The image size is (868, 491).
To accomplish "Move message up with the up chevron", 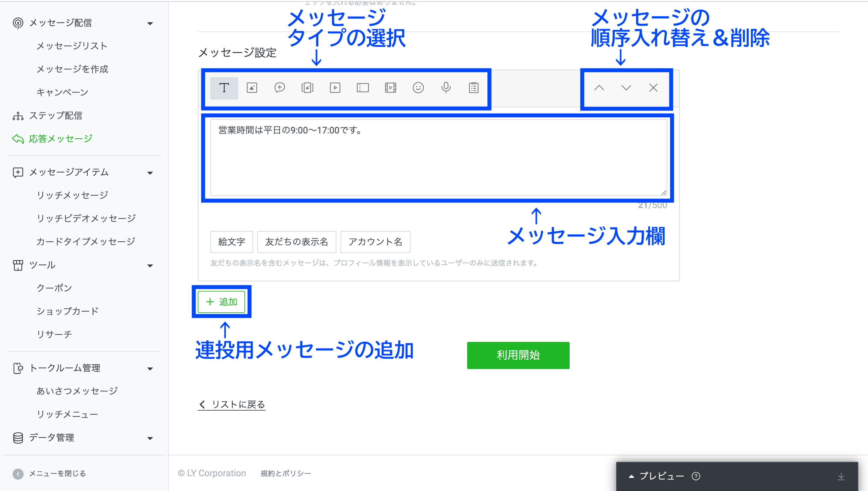I will (x=599, y=88).
